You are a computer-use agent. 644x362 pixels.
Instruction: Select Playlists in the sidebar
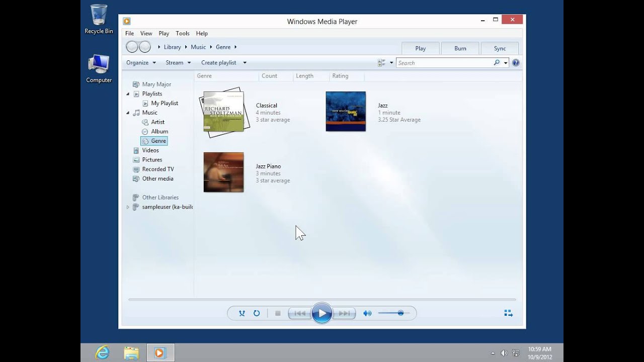[x=152, y=94]
